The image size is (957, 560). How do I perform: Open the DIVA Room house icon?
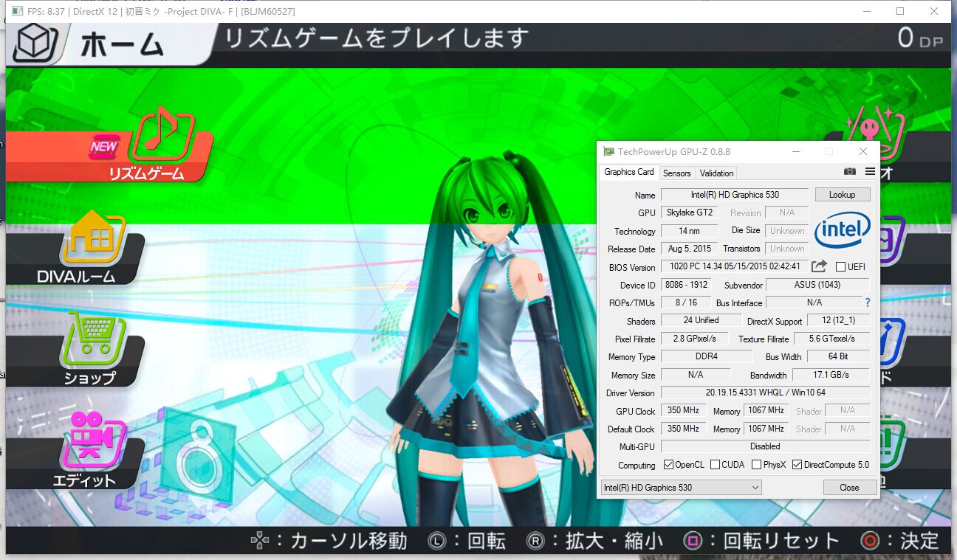point(93,238)
